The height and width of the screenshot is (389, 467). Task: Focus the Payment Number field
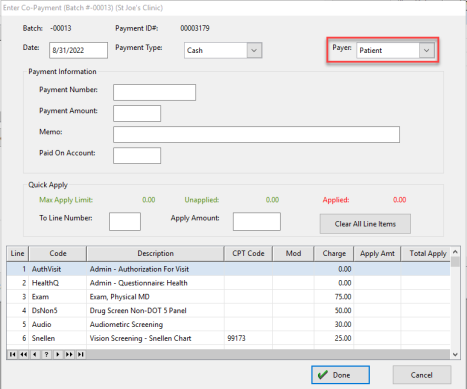(x=154, y=92)
